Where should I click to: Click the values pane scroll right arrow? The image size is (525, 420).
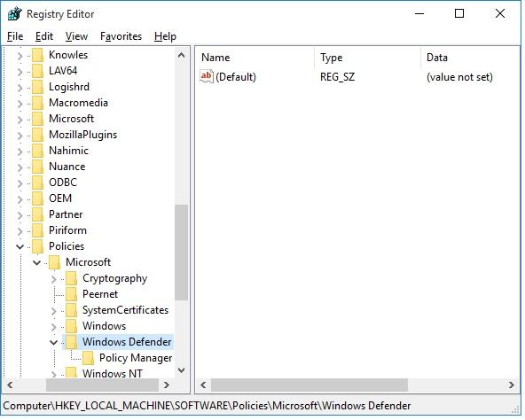[512, 385]
